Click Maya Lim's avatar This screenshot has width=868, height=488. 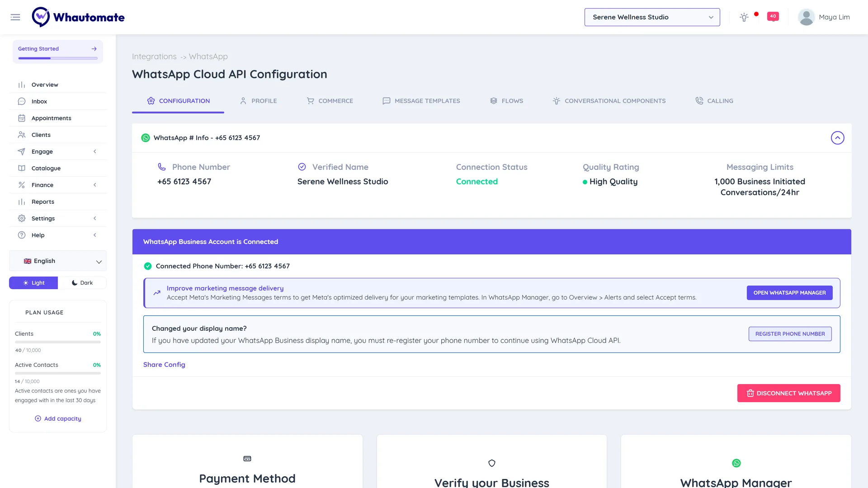click(806, 17)
